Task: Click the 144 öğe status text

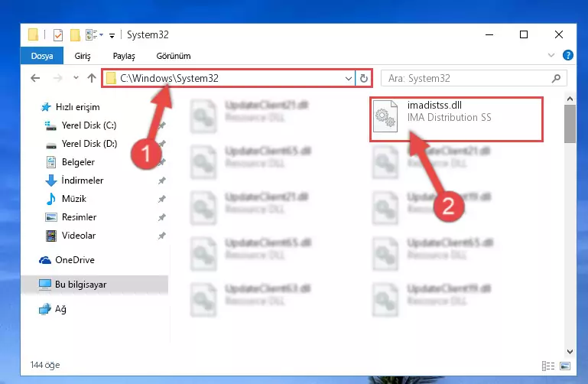Action: pos(45,365)
